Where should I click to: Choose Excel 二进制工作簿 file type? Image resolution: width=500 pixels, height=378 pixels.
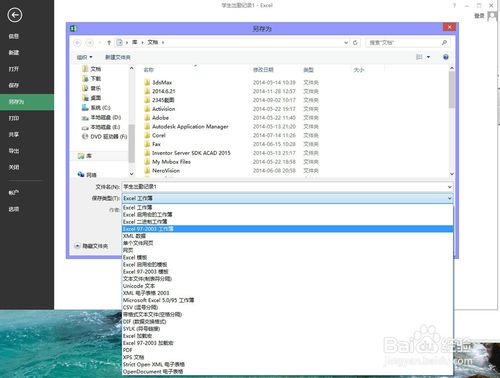[x=287, y=222]
